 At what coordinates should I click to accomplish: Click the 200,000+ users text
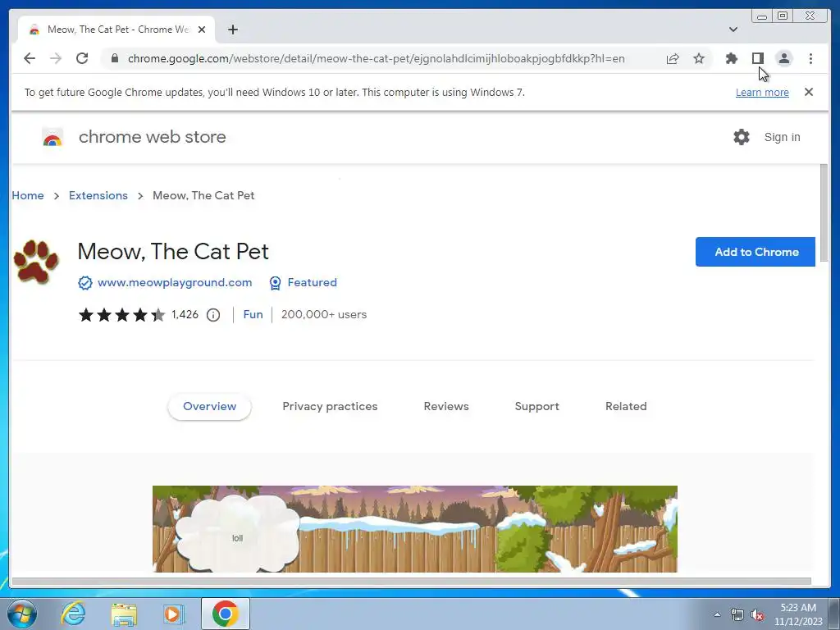323,314
